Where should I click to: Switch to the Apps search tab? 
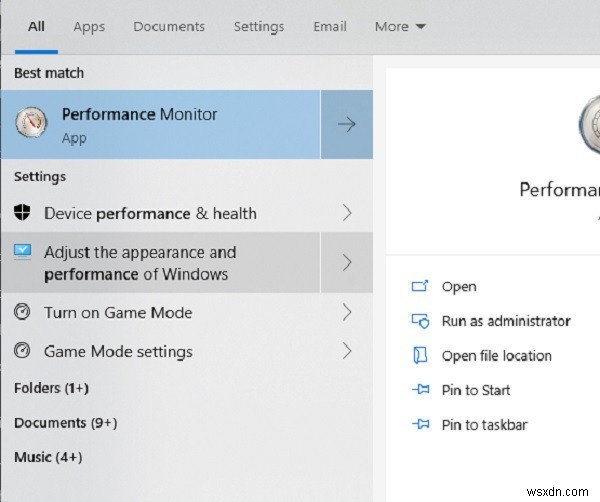(89, 27)
